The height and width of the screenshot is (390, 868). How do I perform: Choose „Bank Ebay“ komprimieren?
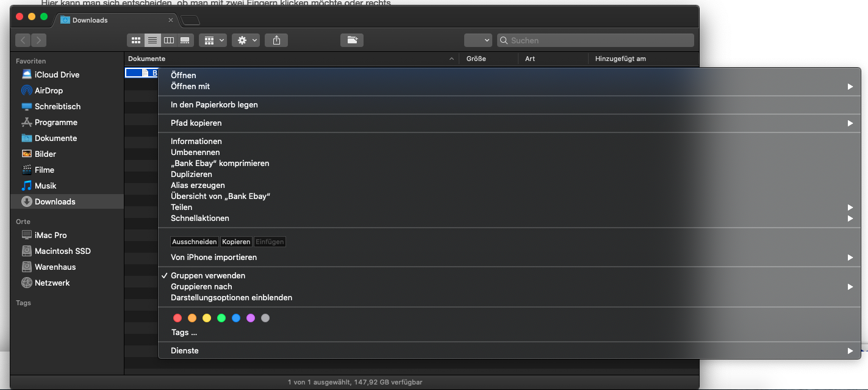click(x=509, y=163)
